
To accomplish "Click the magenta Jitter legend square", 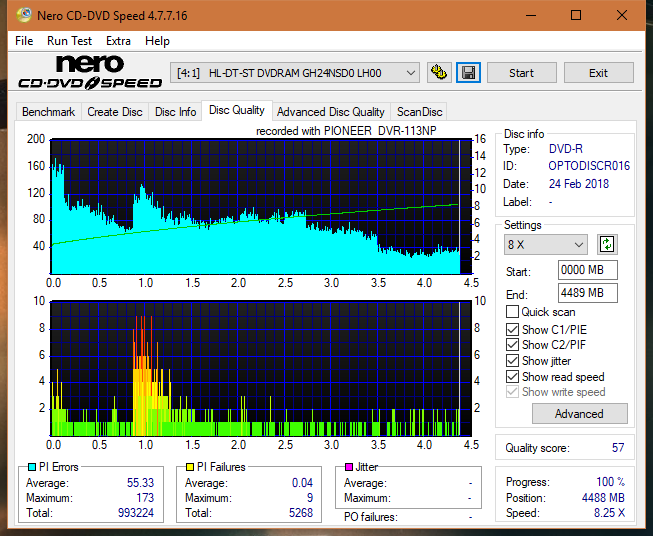I will (349, 467).
